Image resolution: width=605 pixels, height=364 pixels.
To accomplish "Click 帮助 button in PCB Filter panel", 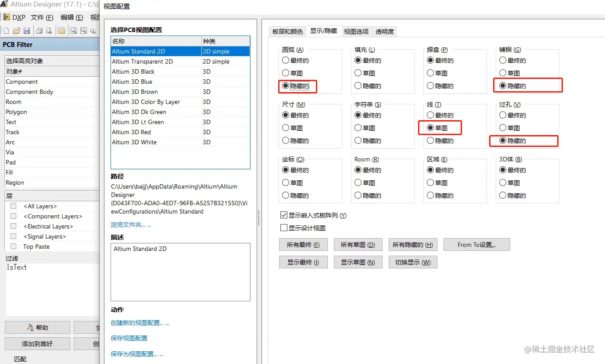I will [37, 327].
